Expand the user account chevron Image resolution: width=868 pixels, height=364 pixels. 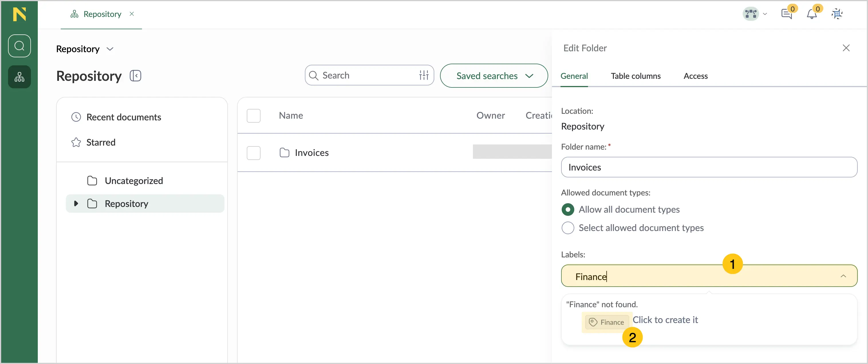point(765,14)
